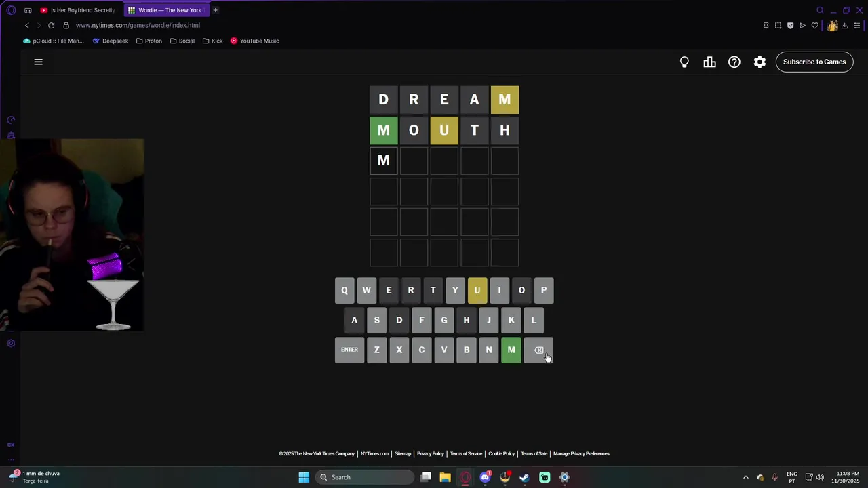Go back with the browser back arrow

(x=27, y=25)
